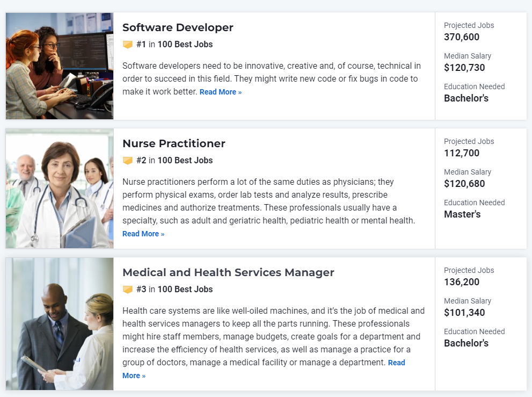This screenshot has height=397, width=532.
Task: Read more about Software Developer
Action: 221,92
